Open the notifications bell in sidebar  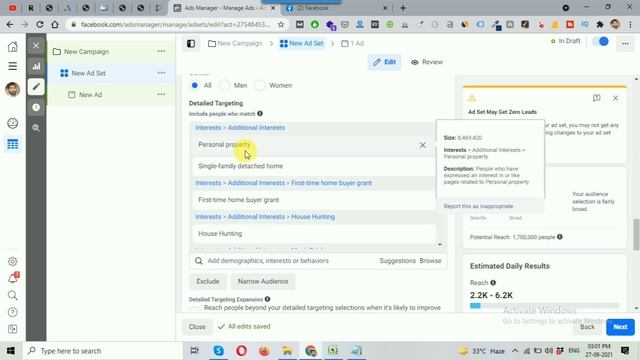[x=13, y=278]
